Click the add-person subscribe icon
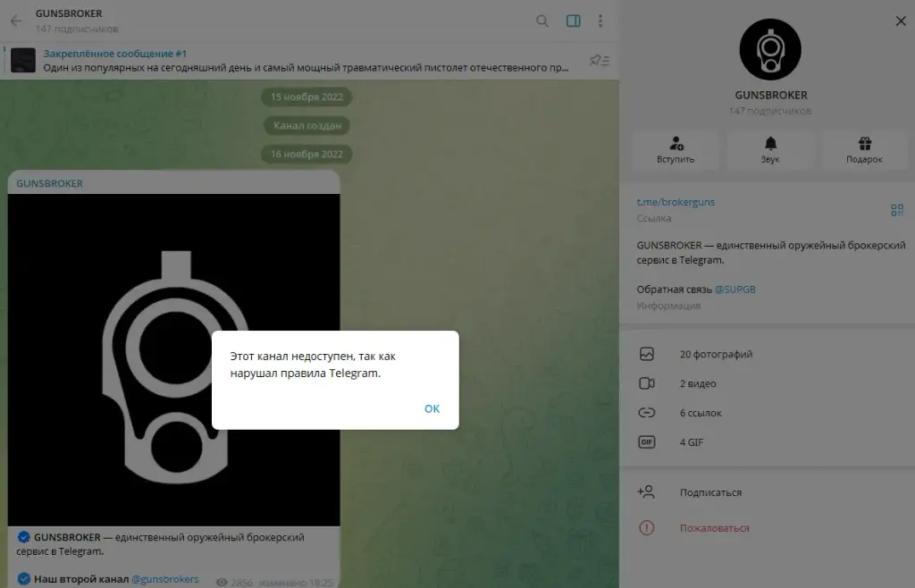915x588 pixels. coord(646,492)
